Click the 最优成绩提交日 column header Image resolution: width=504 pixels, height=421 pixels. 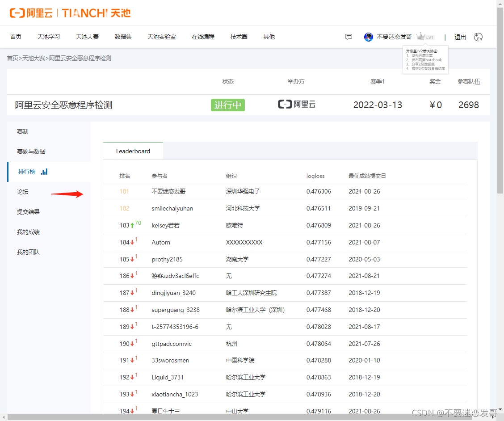click(367, 176)
